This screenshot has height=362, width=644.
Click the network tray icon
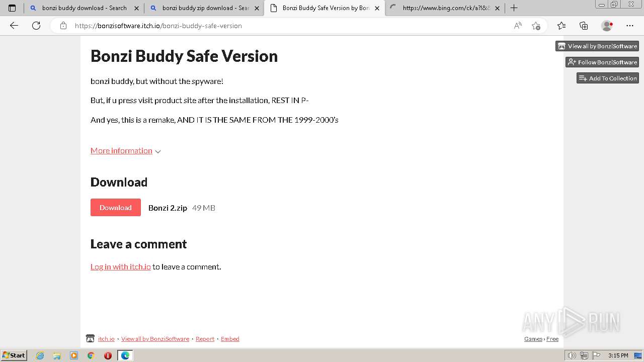pyautogui.click(x=584, y=355)
